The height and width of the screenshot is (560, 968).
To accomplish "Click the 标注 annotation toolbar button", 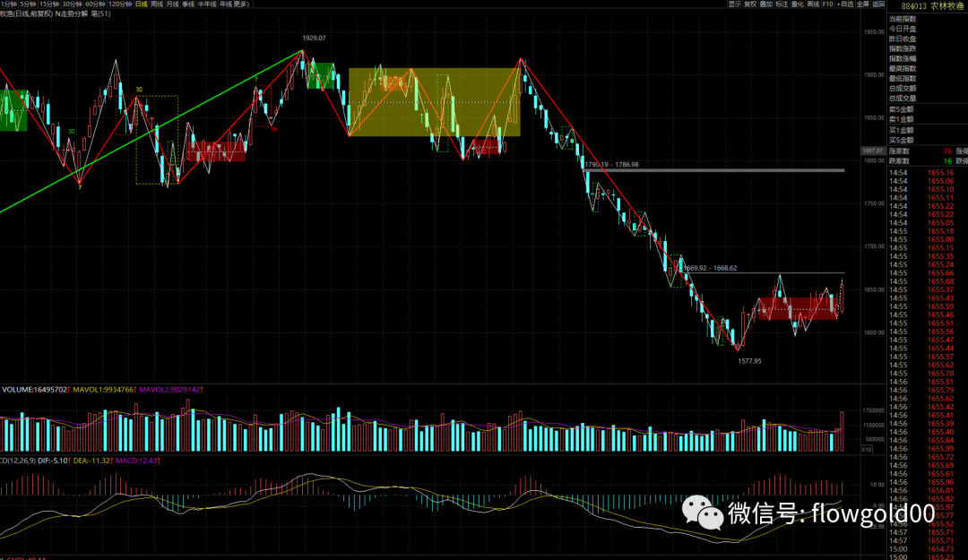I will click(x=782, y=4).
